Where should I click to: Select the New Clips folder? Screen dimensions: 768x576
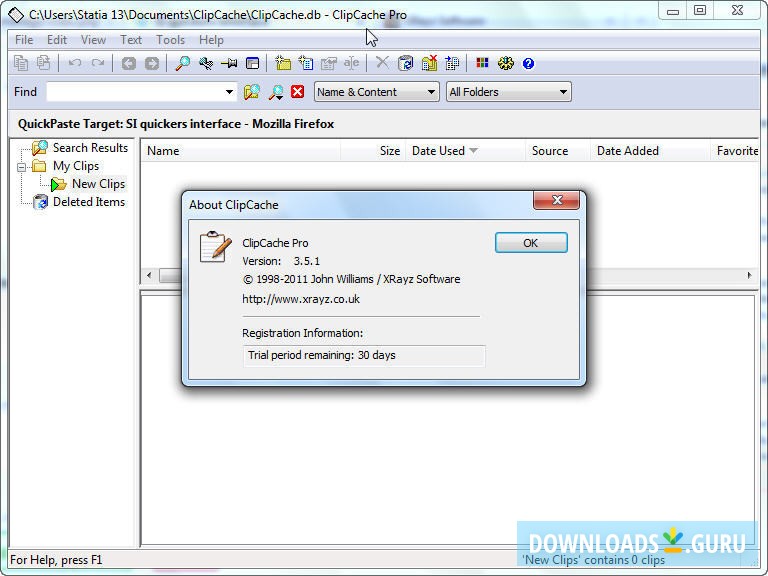pos(98,184)
